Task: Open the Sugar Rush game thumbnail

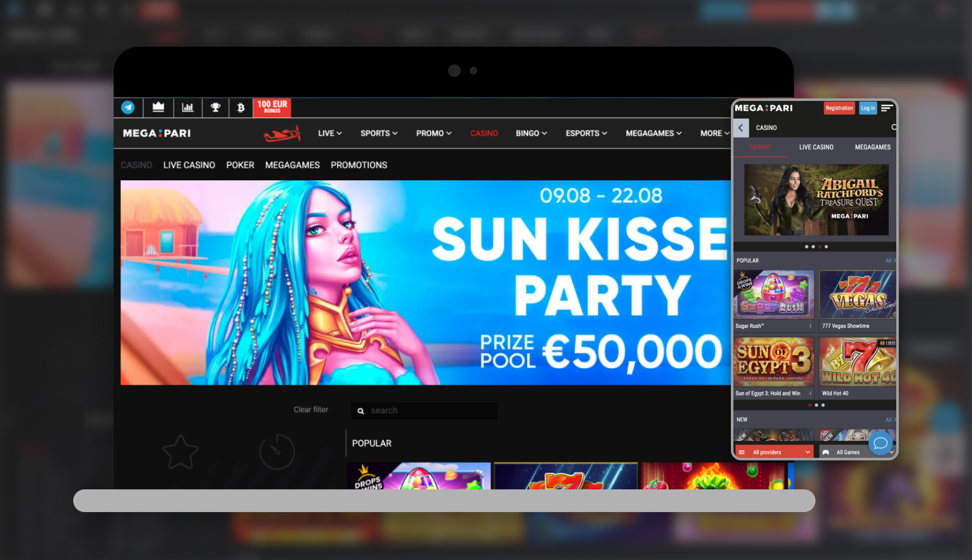Action: pyautogui.click(x=774, y=295)
